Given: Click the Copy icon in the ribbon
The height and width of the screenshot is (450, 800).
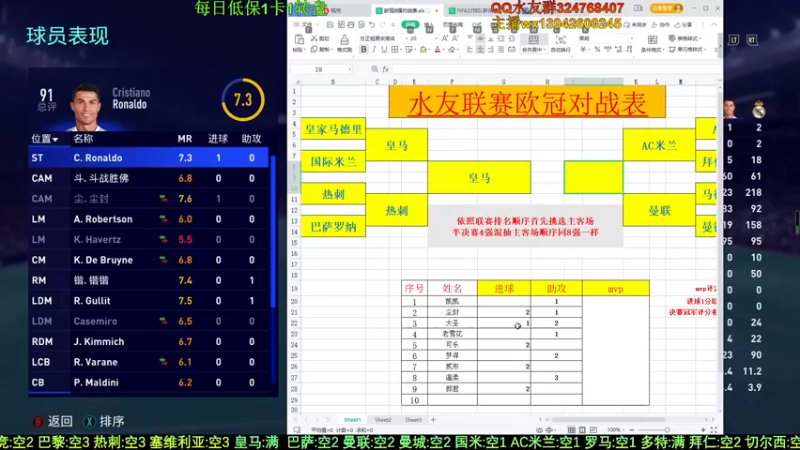Looking at the screenshot, I should pos(314,49).
